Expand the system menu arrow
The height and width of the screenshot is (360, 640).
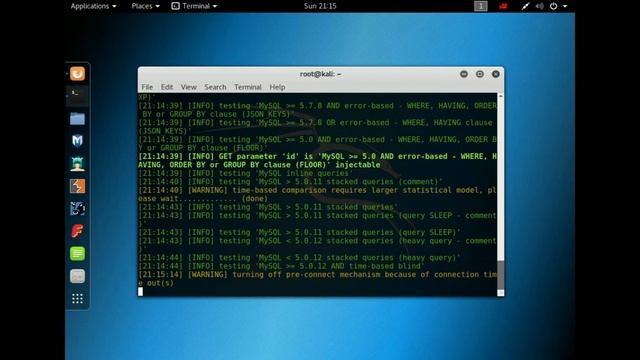565,6
